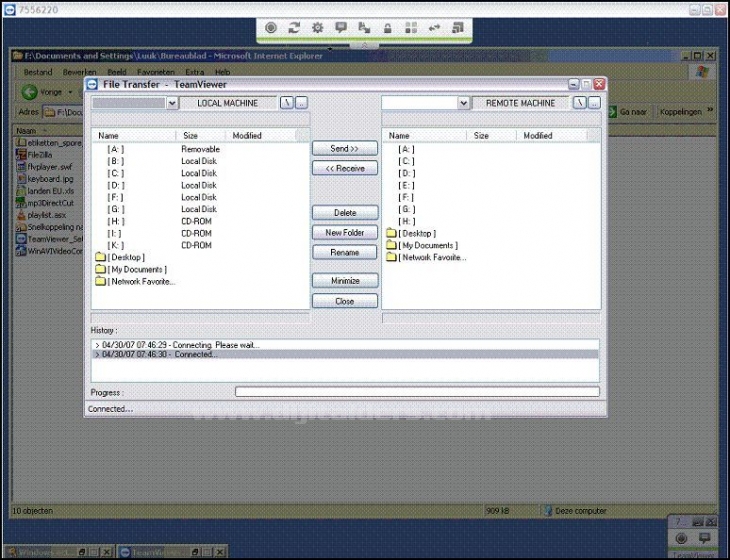This screenshot has width=730, height=560.
Task: Go to root on local machine
Action: [287, 103]
